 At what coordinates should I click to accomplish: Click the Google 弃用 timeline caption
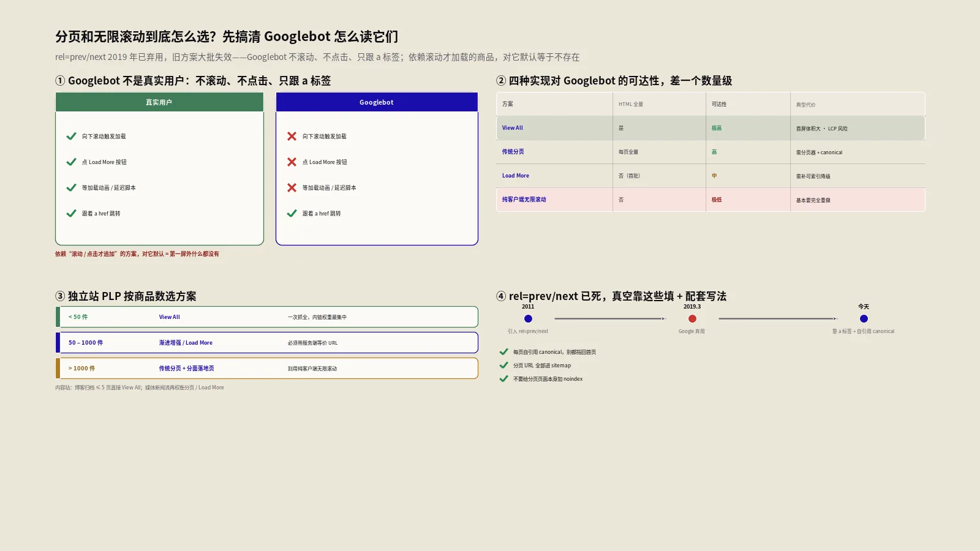point(692,331)
